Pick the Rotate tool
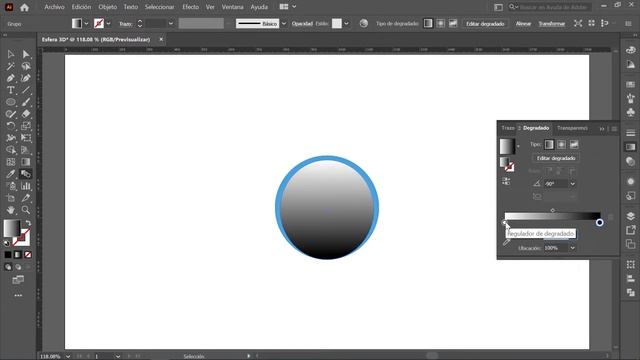Image resolution: width=640 pixels, height=360 pixels. pyautogui.click(x=11, y=126)
